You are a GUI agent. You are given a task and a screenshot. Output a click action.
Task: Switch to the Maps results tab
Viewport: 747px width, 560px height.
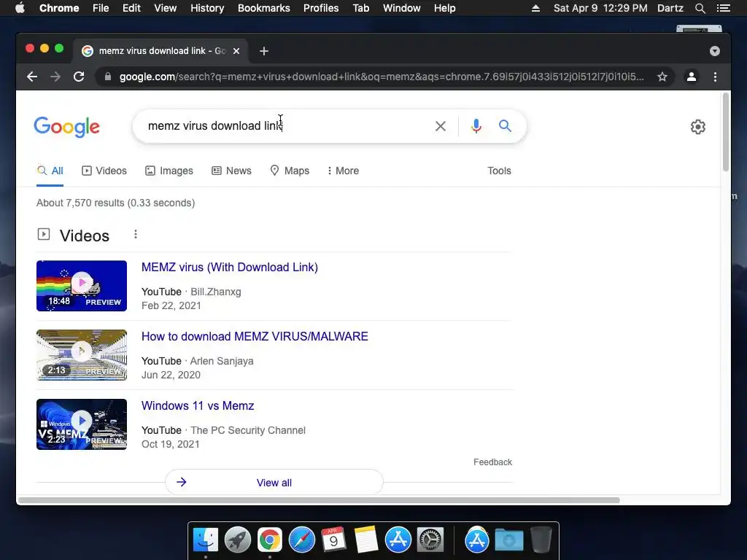pyautogui.click(x=290, y=171)
